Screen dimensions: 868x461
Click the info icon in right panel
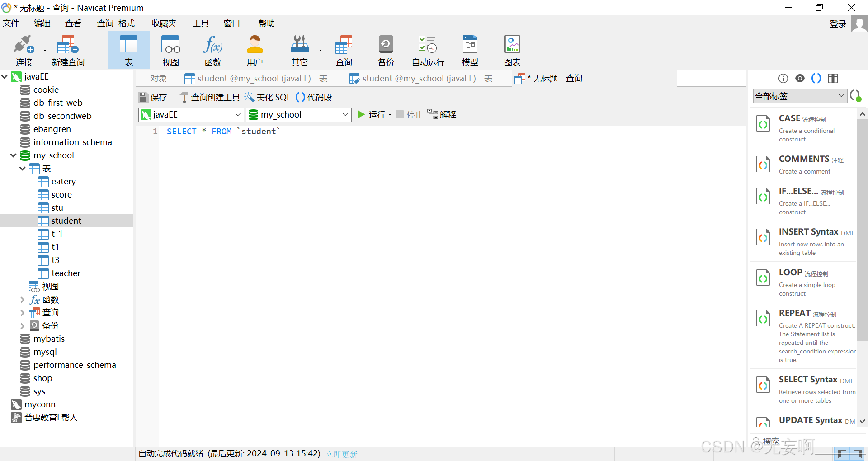tap(783, 79)
